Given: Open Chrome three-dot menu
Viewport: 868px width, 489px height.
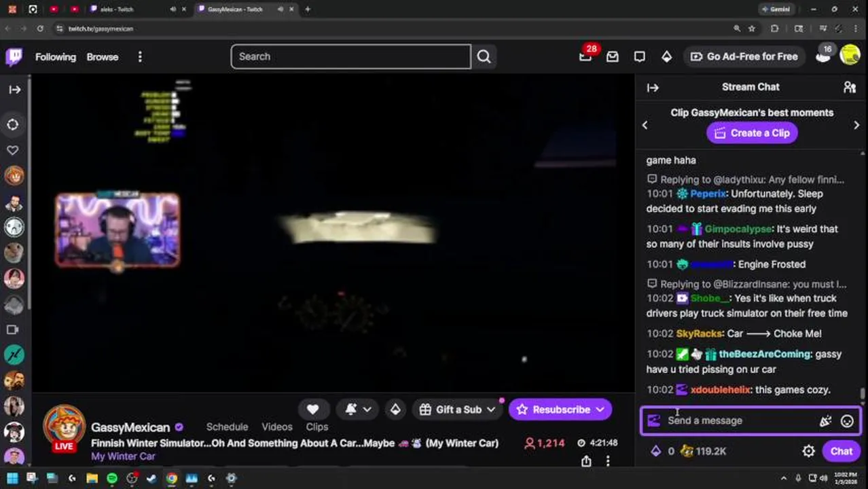Looking at the screenshot, I should pos(857,29).
